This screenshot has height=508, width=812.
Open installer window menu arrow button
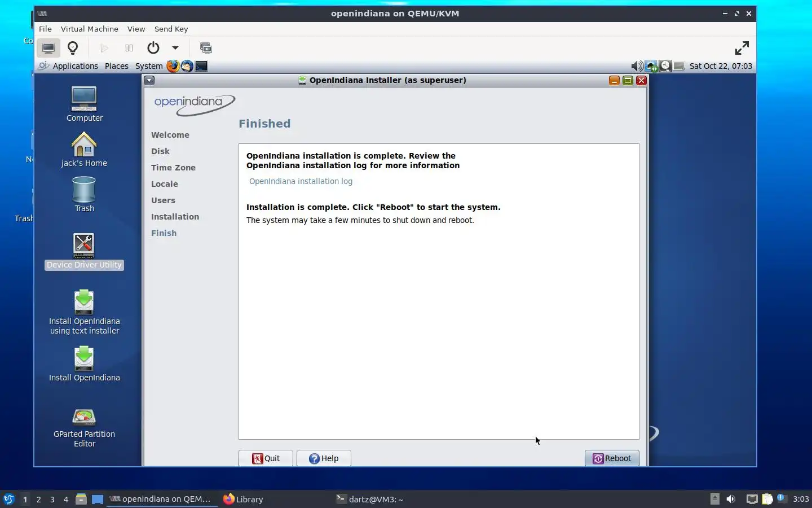click(x=149, y=80)
